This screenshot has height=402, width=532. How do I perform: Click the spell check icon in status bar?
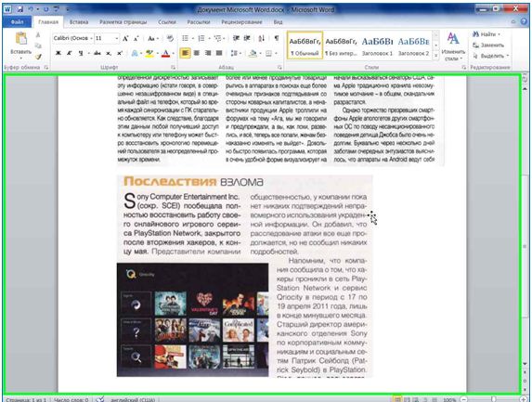click(99, 399)
